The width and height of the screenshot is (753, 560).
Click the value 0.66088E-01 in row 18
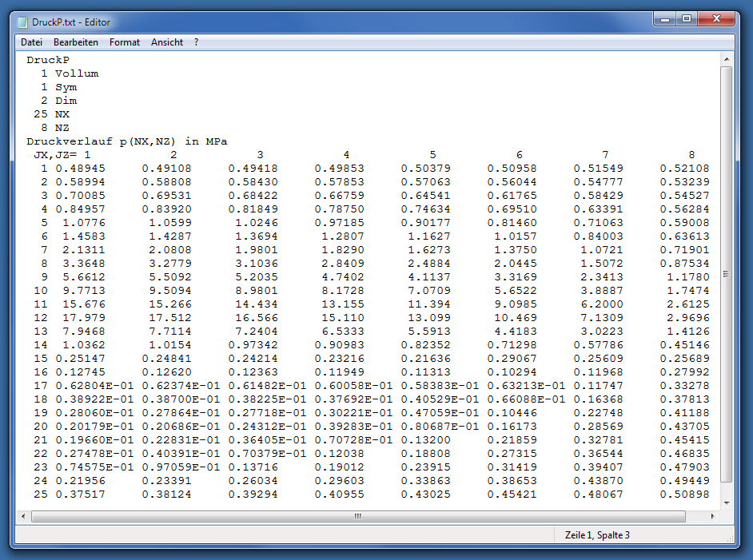[x=526, y=399]
